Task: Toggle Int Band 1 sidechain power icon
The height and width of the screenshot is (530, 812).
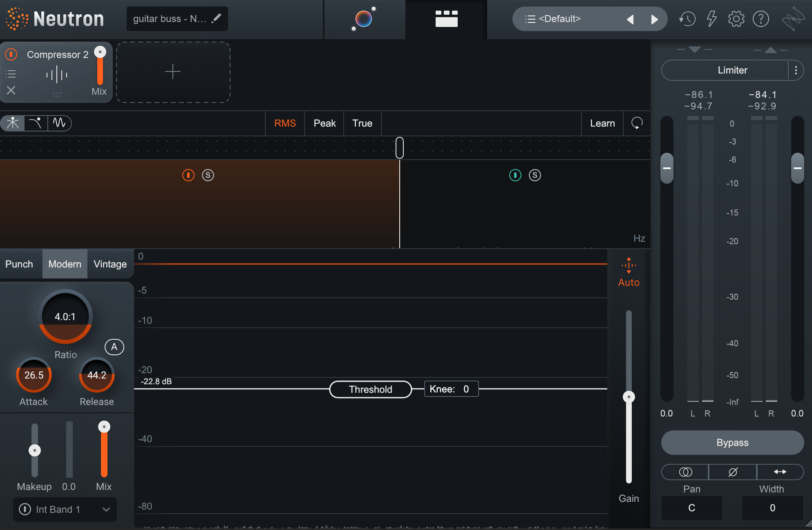Action: (x=25, y=509)
